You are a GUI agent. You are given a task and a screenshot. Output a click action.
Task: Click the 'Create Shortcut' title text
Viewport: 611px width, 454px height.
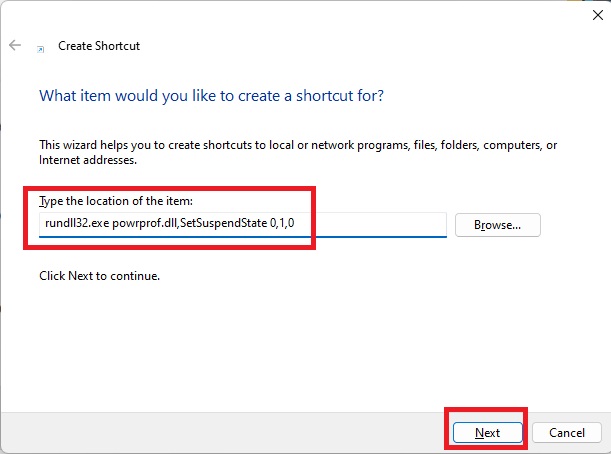[99, 46]
